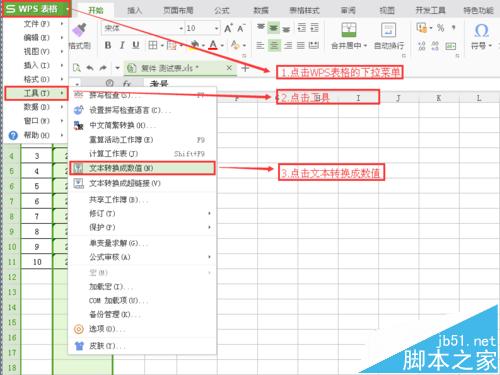Image resolution: width=500 pixels, height=375 pixels.
Task: Click the cell borders icon
Action: point(153,45)
